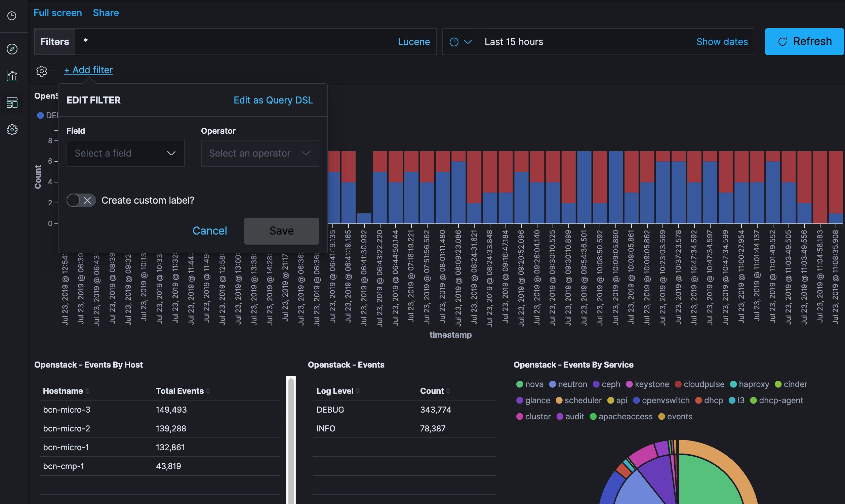Switch query language via Lucene
The image size is (845, 504).
click(414, 42)
